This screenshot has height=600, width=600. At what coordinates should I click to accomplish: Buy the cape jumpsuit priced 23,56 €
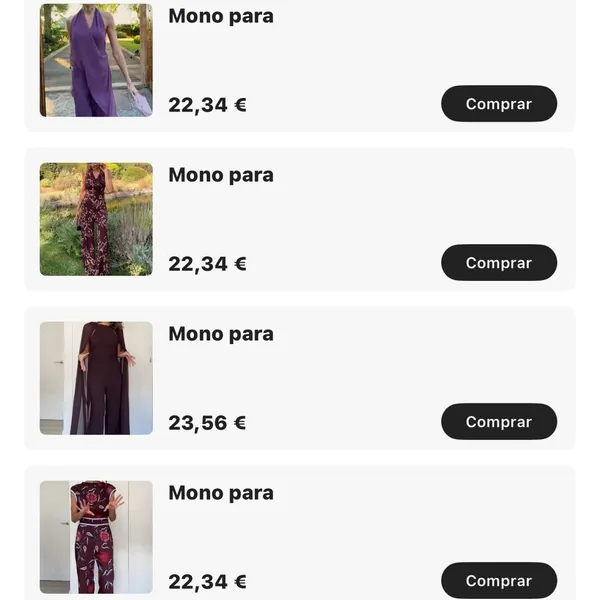coord(498,422)
